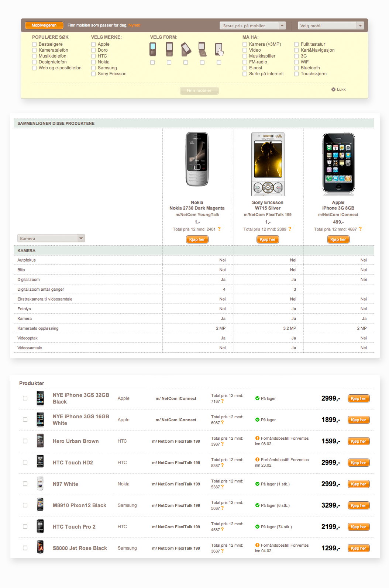Click iPhone 3GS 32GB Black thumbnail
Viewport: 389px width, 588px height.
40,398
